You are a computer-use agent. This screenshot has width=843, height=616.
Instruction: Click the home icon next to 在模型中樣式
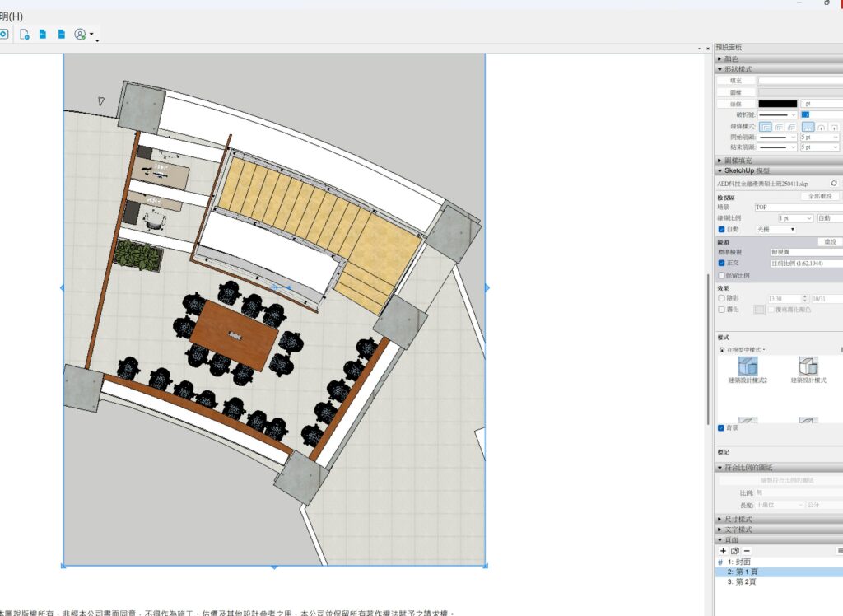[722, 350]
